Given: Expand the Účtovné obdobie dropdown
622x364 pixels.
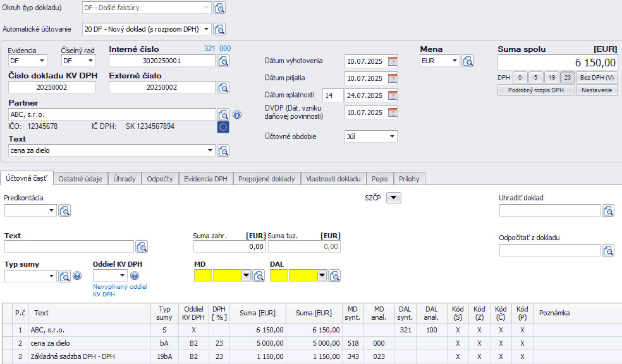Looking at the screenshot, I should click(x=392, y=136).
